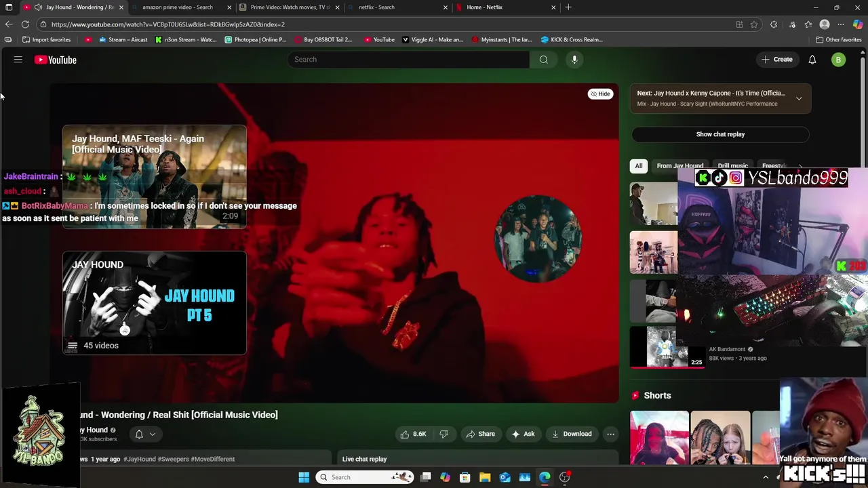
Task: Click circular channel end-screen element
Action: pos(538,239)
